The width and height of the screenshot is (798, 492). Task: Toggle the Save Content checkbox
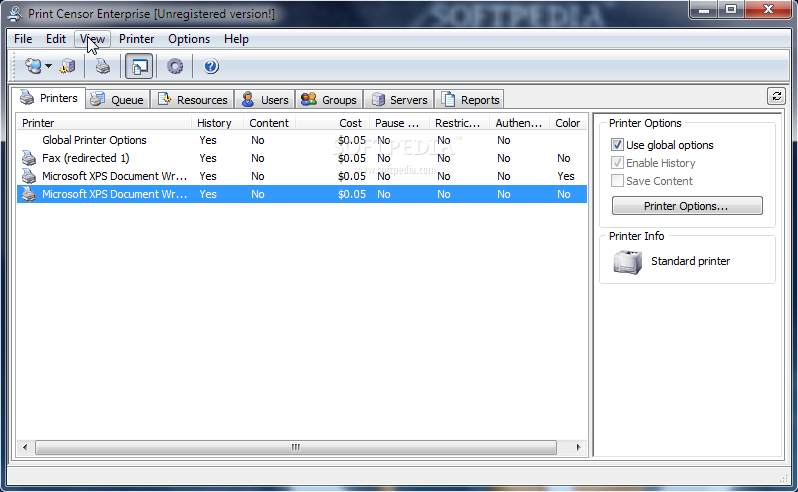point(617,181)
